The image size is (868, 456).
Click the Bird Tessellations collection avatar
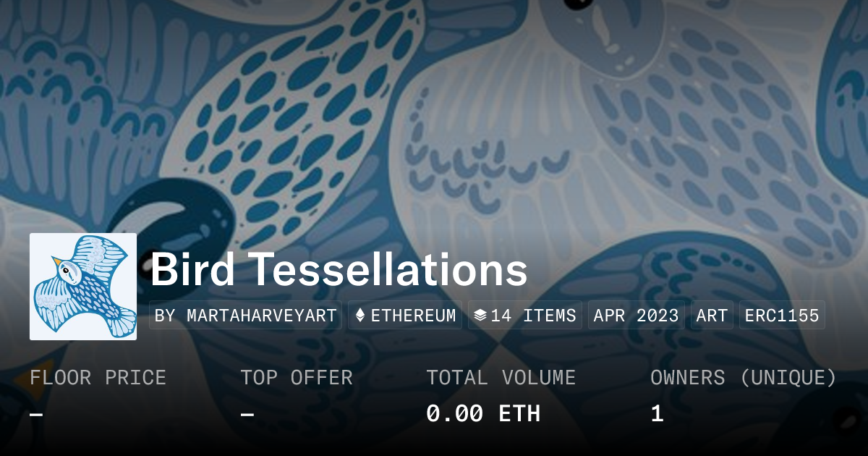(x=83, y=287)
